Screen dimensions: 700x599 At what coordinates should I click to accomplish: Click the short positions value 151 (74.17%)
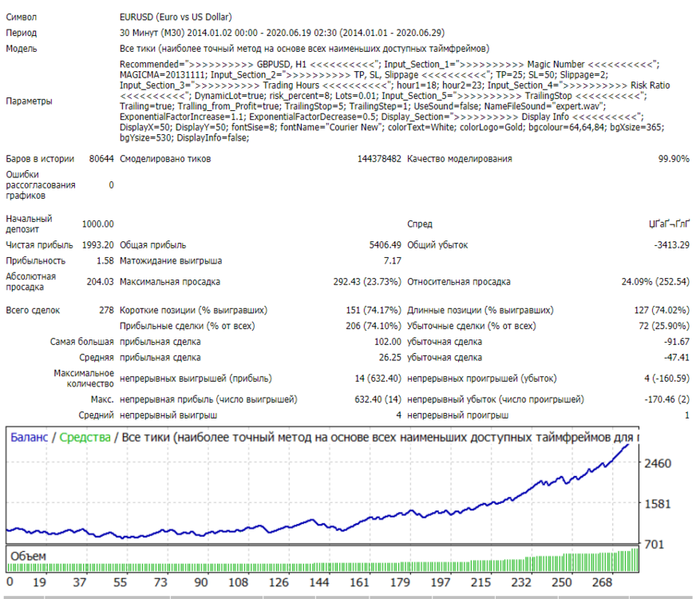coord(374,310)
